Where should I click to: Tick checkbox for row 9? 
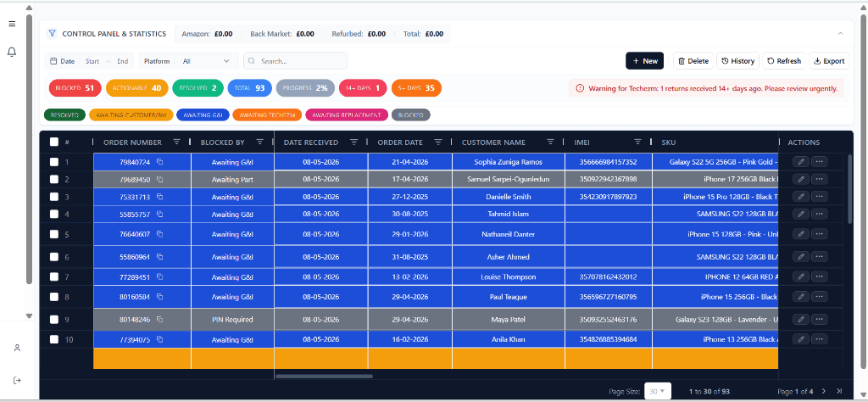click(53, 320)
